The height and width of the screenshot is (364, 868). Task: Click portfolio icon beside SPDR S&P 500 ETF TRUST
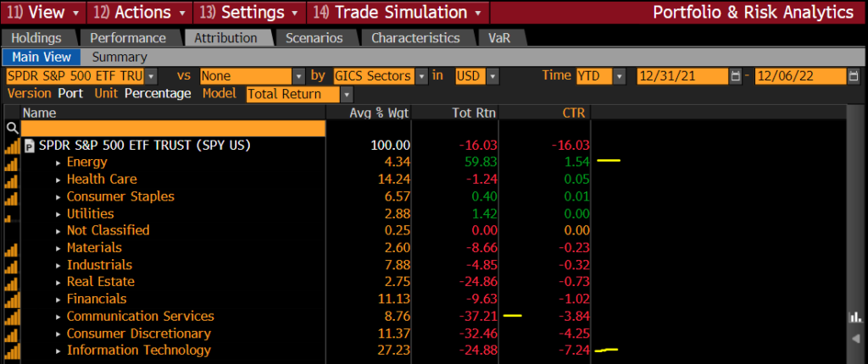[30, 146]
